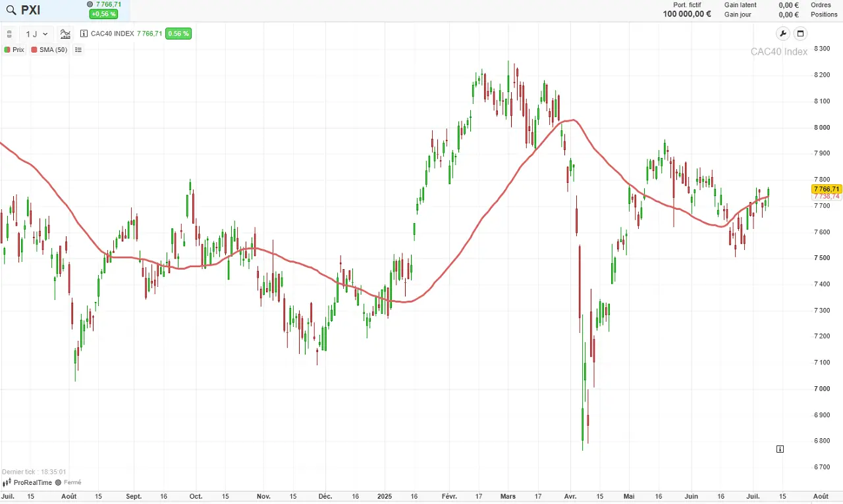
Task: Click the red SMA (50) color square
Action: click(34, 49)
